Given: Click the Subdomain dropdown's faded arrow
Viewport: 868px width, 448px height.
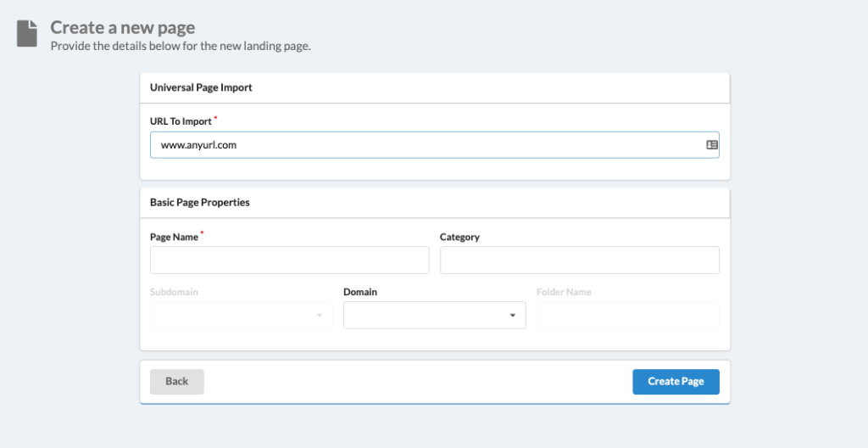Looking at the screenshot, I should coord(320,316).
